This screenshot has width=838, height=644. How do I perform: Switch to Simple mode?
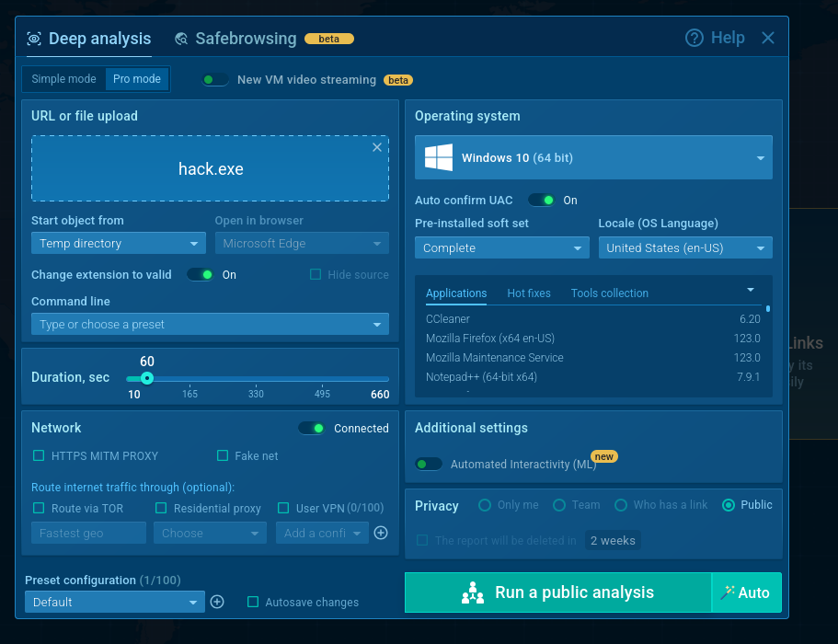(x=63, y=78)
